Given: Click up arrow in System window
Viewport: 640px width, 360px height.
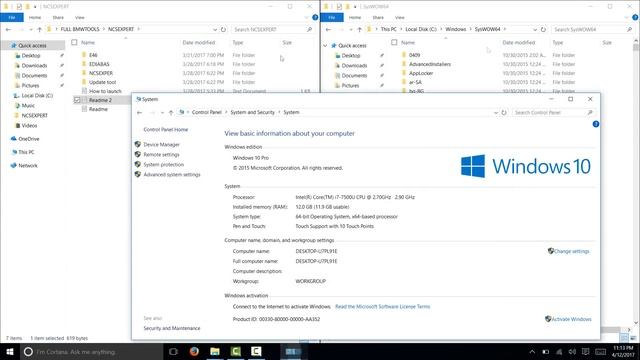Looking at the screenshot, I should point(171,112).
